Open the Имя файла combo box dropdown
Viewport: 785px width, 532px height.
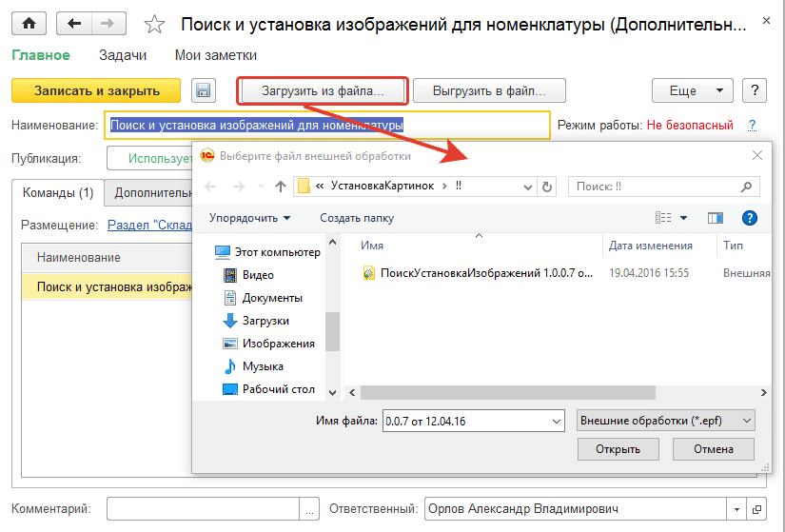557,422
